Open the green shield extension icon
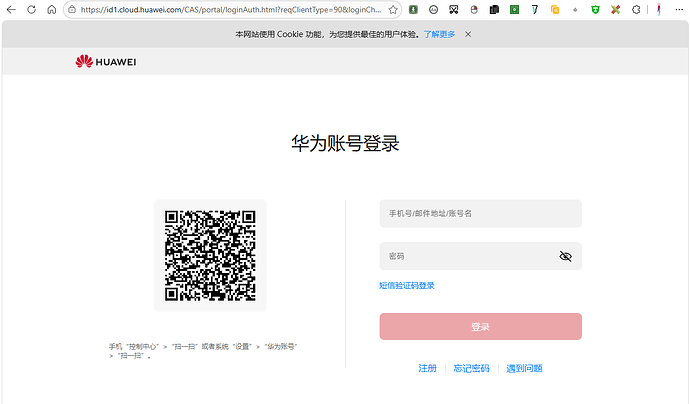690x404 pixels. coord(595,10)
